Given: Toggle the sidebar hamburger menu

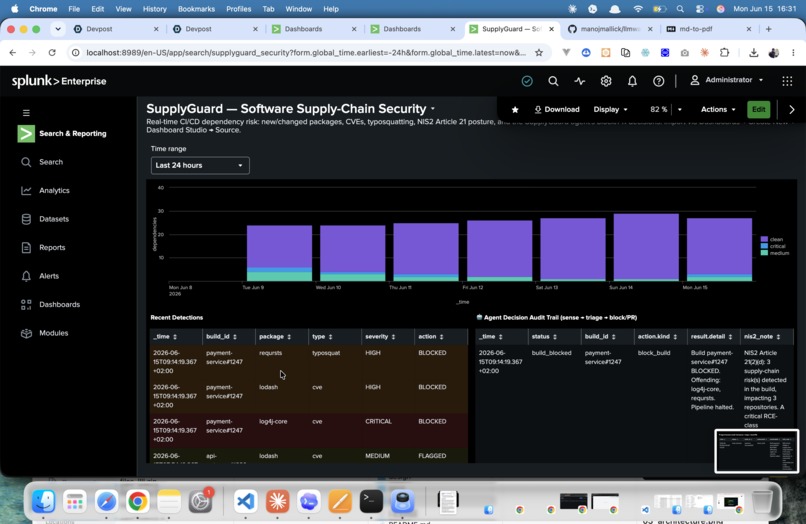Looking at the screenshot, I should (26, 113).
